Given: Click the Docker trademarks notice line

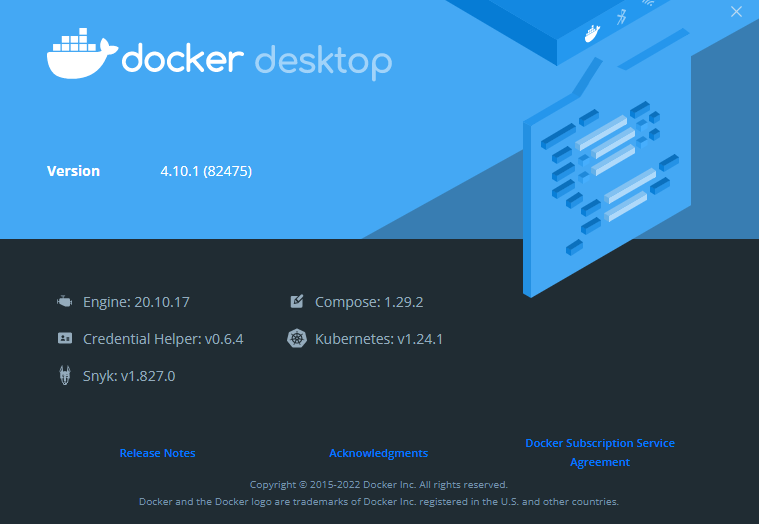Looking at the screenshot, I should pyautogui.click(x=379, y=502).
